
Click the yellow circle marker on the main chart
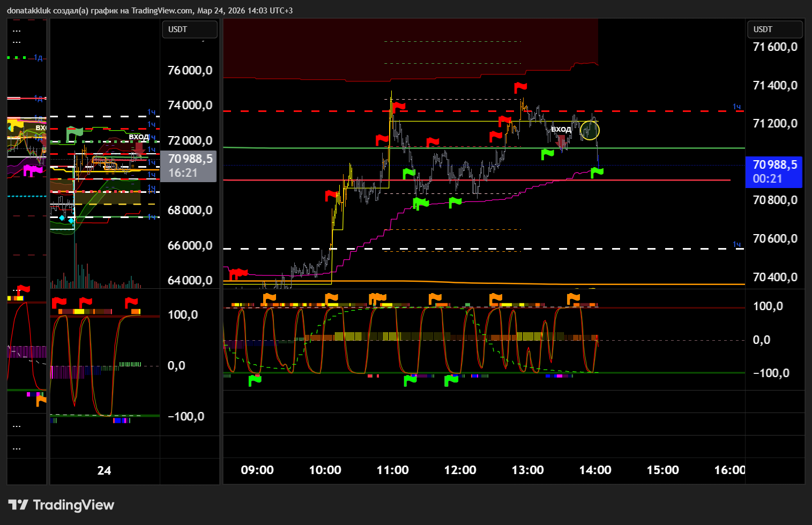tap(590, 130)
